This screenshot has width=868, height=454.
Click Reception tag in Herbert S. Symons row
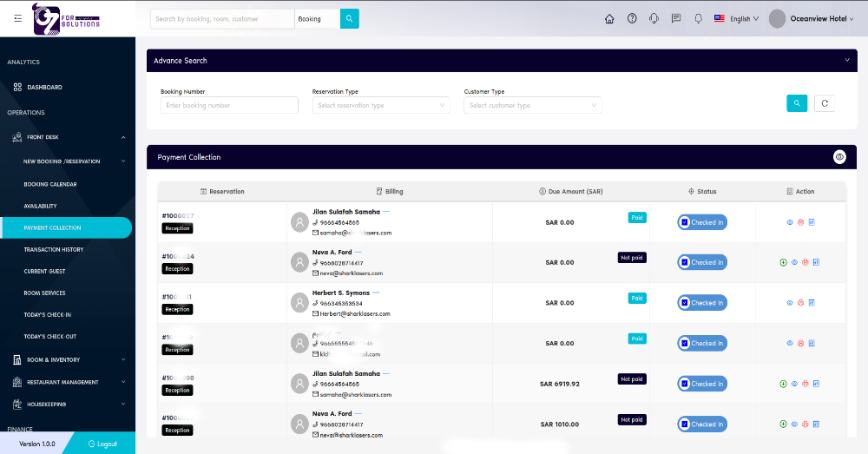177,310
